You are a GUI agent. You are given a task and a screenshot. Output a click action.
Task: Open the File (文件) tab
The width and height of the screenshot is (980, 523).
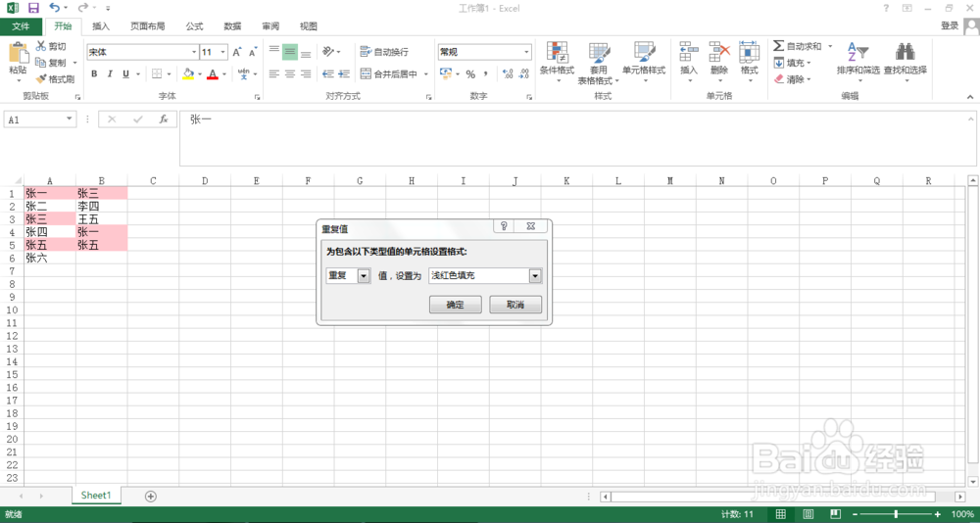[x=22, y=26]
